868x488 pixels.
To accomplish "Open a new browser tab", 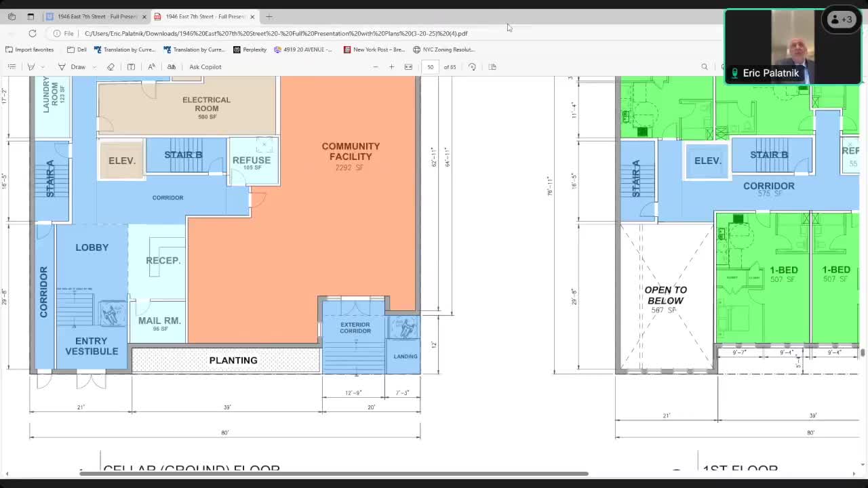I will 269,16.
